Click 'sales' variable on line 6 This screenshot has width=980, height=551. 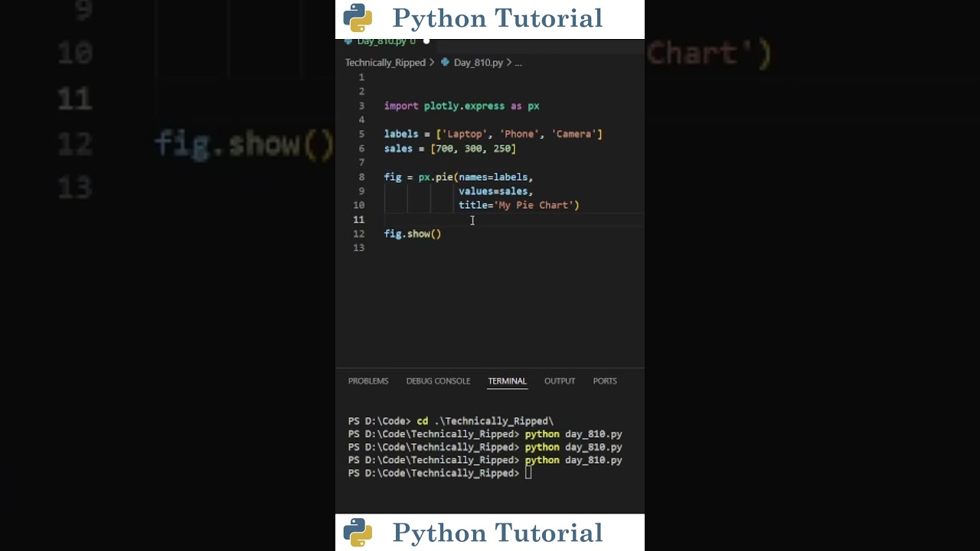click(x=398, y=149)
